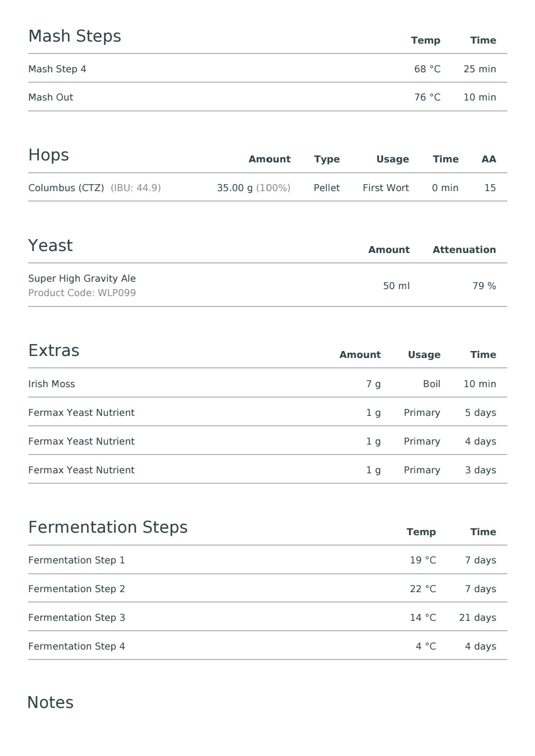
Task: Click the Extras section heading
Action: [53, 351]
